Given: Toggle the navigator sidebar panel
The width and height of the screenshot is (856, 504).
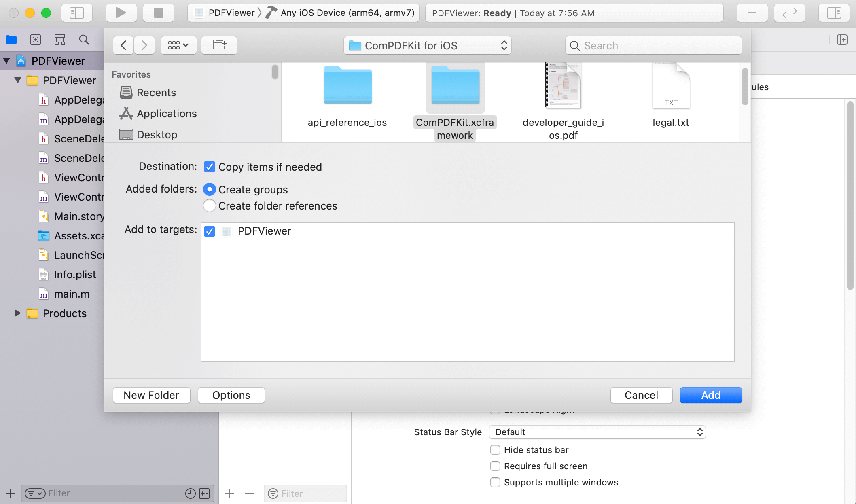Looking at the screenshot, I should coord(77,13).
